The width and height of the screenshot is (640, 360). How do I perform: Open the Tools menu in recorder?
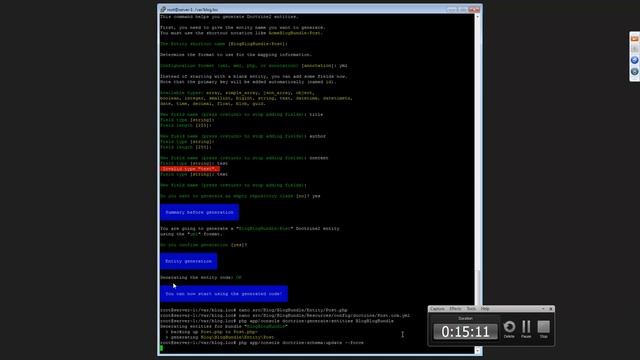tap(471, 309)
